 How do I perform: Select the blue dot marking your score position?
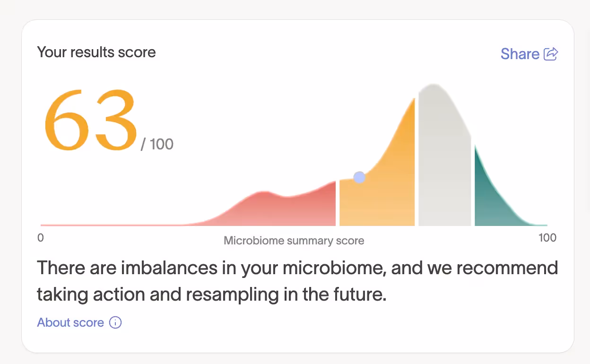tap(359, 177)
